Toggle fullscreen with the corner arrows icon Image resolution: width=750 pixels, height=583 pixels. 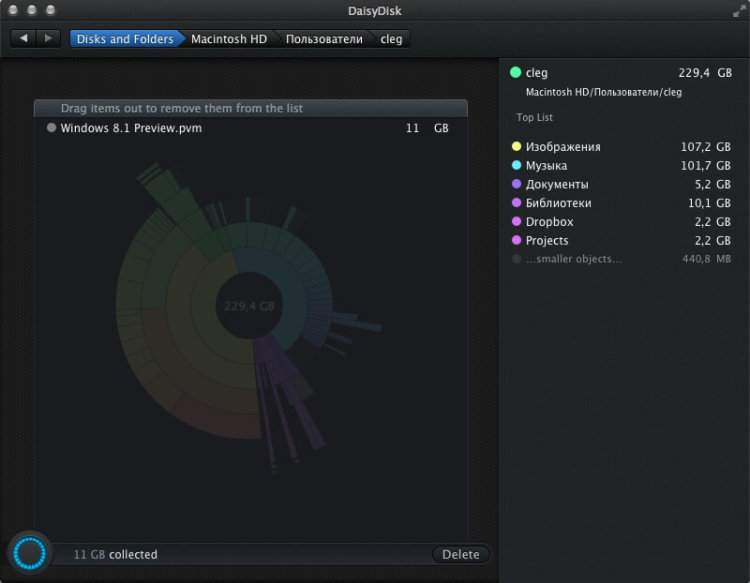click(x=739, y=11)
